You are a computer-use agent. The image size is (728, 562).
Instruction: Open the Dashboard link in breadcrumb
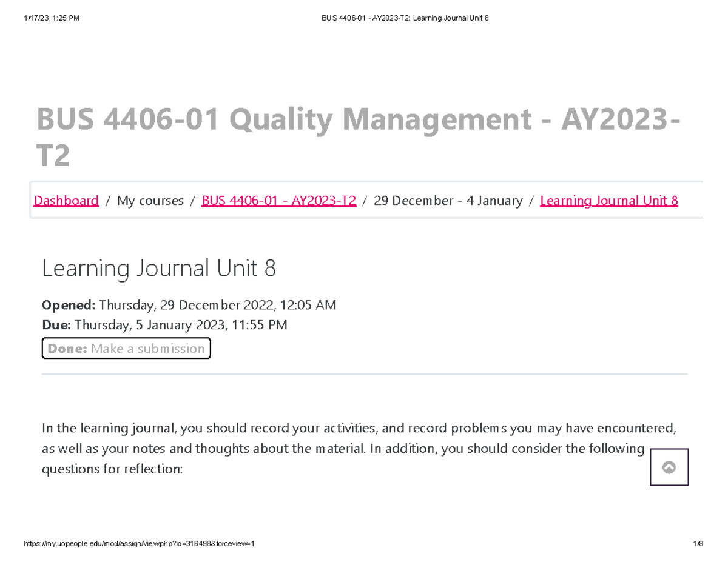66,200
